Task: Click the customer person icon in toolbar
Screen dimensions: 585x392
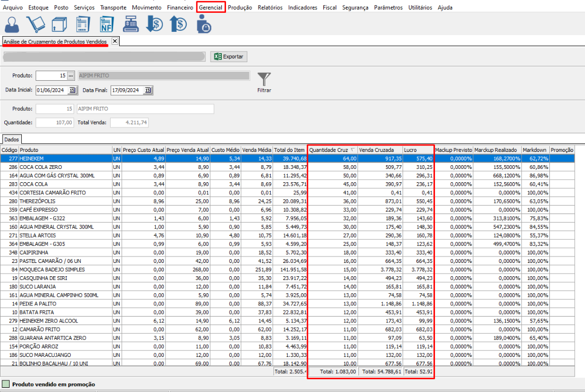Action: pyautogui.click(x=12, y=24)
